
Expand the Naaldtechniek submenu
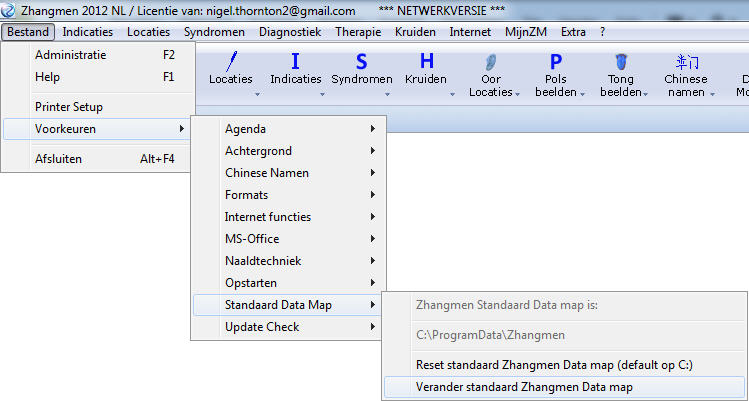[x=286, y=261]
